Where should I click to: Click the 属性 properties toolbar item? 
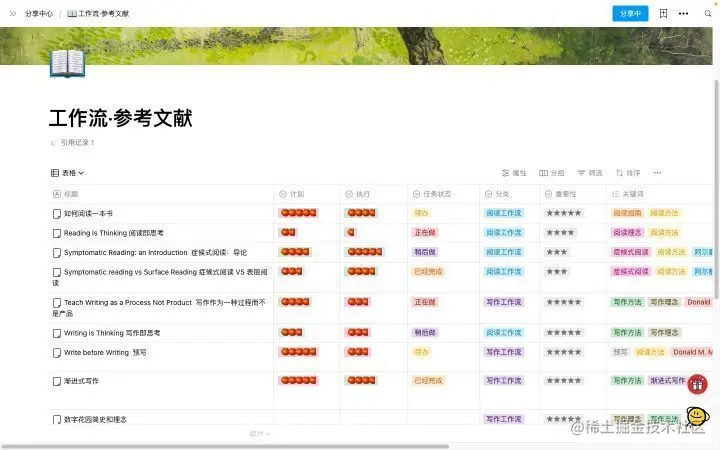[x=514, y=173]
